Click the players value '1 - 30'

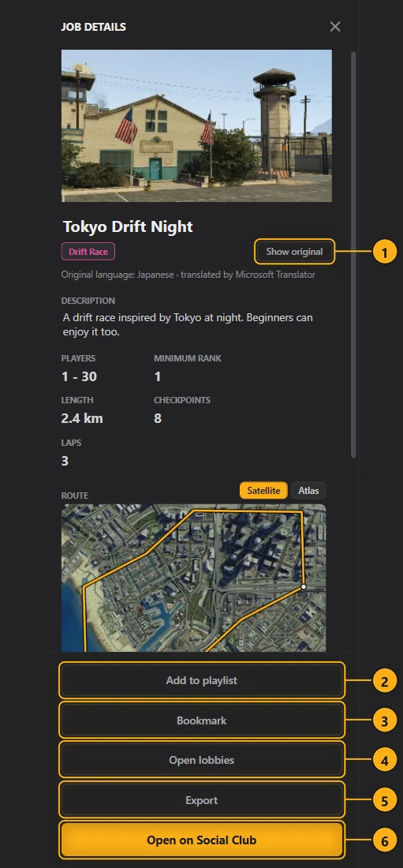[79, 377]
